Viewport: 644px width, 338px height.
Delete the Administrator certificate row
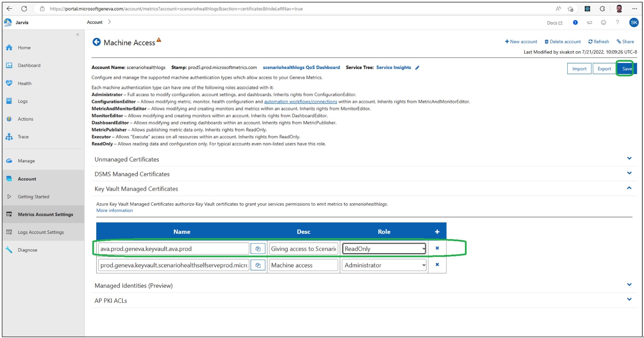(437, 264)
